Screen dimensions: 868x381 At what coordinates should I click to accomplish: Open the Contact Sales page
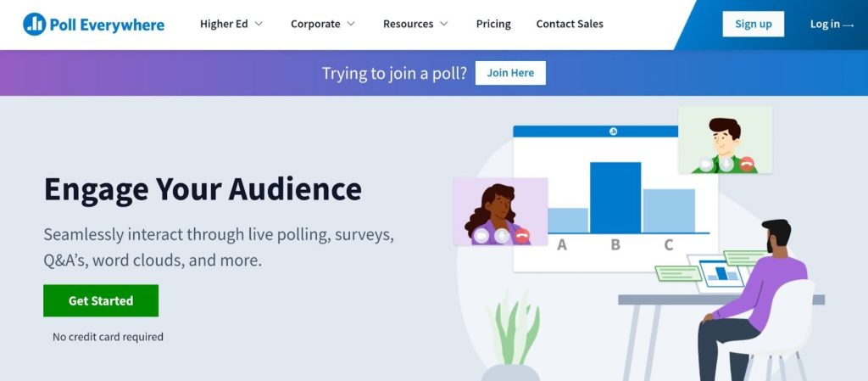(x=570, y=24)
